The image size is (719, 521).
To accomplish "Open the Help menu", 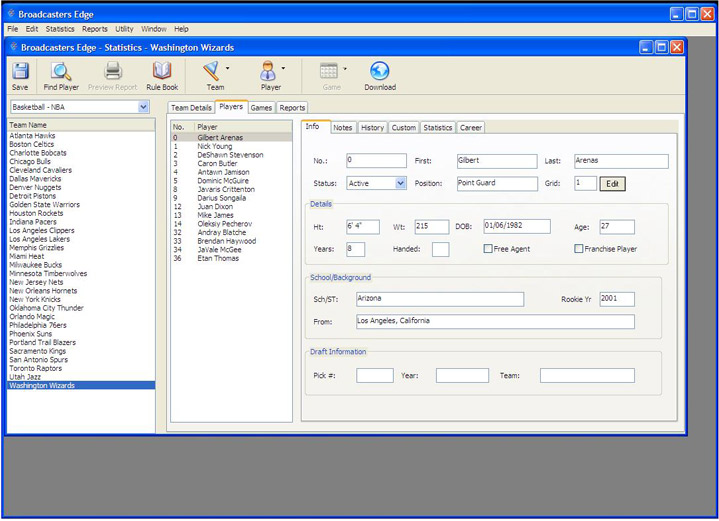I will point(181,29).
